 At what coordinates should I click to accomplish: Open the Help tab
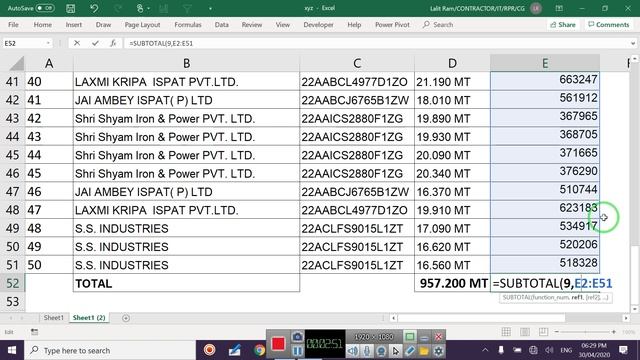(x=354, y=24)
